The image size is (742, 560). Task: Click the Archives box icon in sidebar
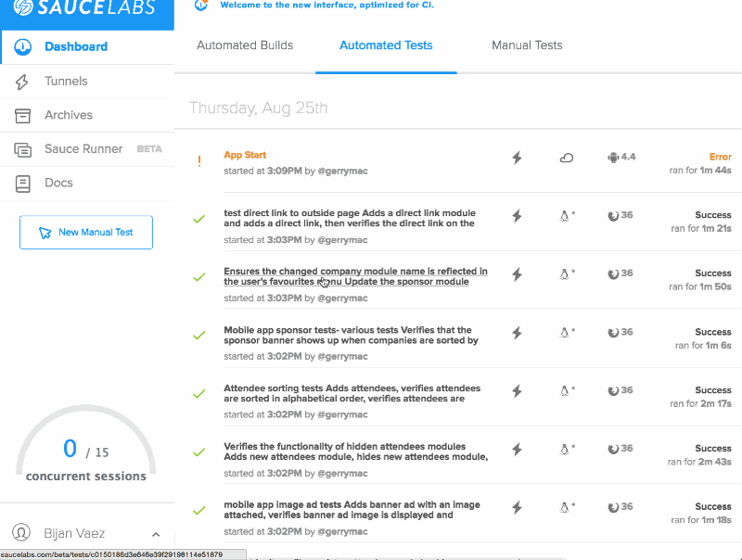[23, 115]
